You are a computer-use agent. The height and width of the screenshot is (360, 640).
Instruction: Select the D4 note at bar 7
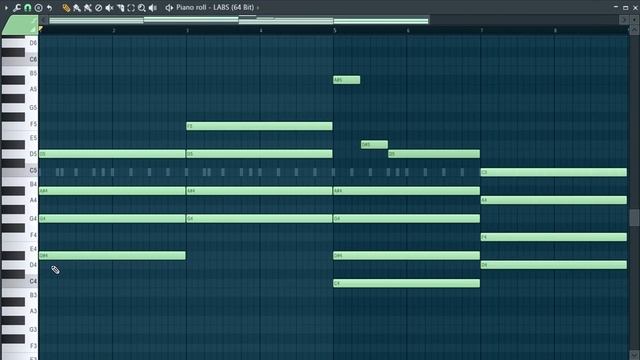pyautogui.click(x=554, y=265)
